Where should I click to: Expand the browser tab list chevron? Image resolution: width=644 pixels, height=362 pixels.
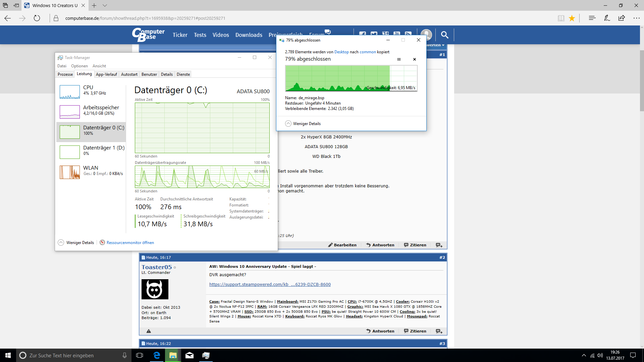click(105, 5)
